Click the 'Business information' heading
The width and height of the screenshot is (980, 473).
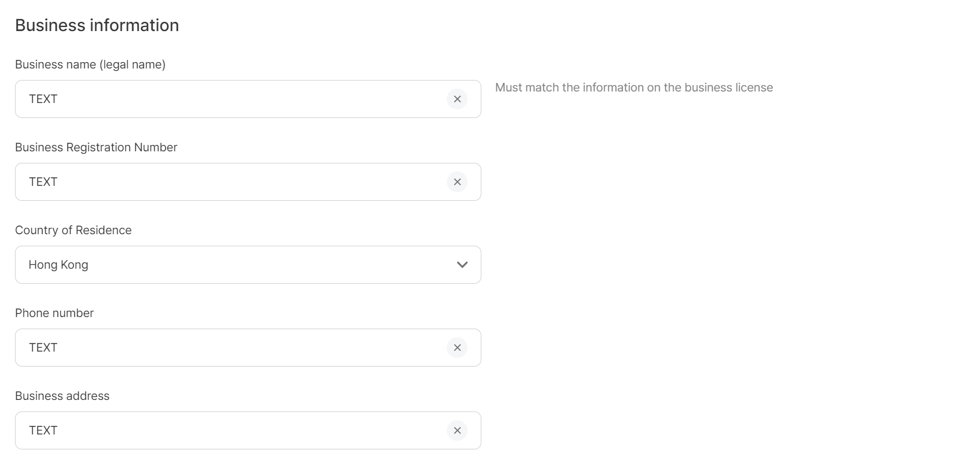[x=97, y=25]
